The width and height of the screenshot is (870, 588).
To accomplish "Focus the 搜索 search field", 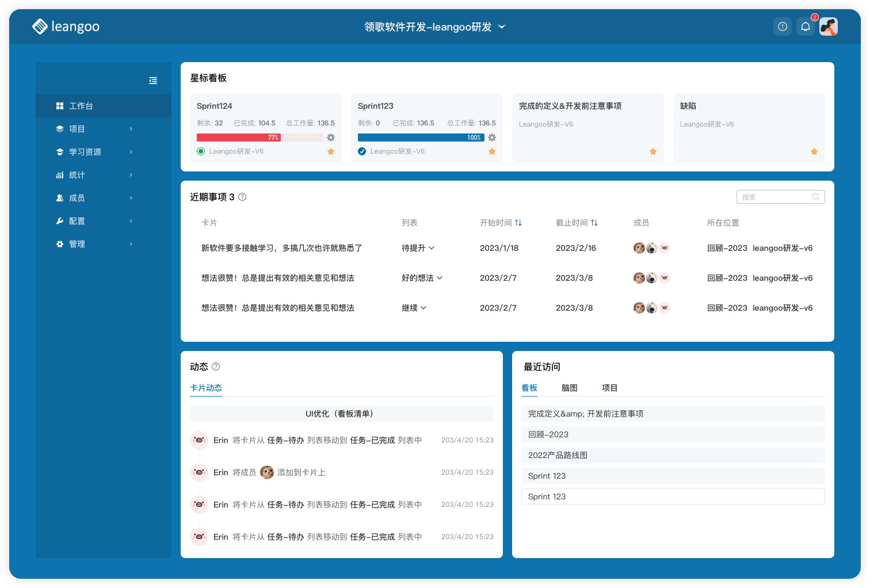I will coord(776,197).
